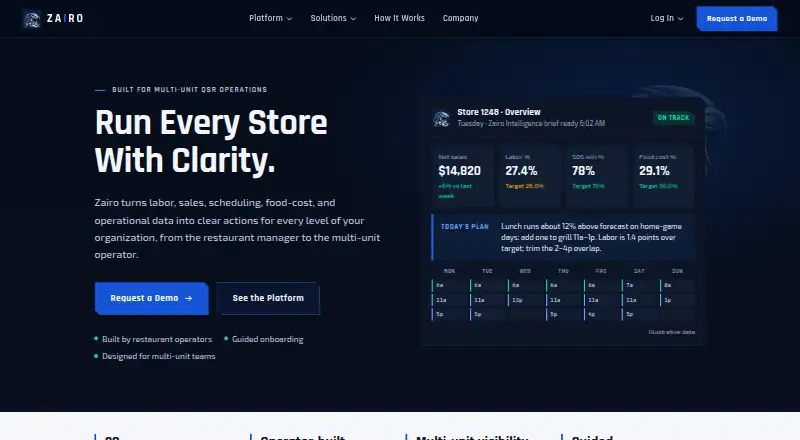Screen dimensions: 800x440
Task: Click the 'Guided onboarding' bullet
Action: [x=264, y=339]
